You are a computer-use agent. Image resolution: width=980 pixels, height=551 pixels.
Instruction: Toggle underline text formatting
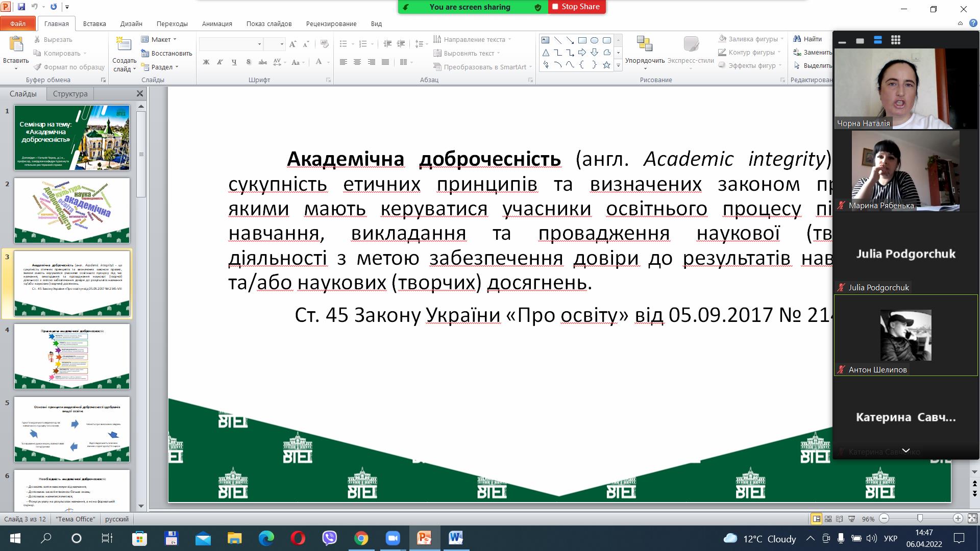234,62
